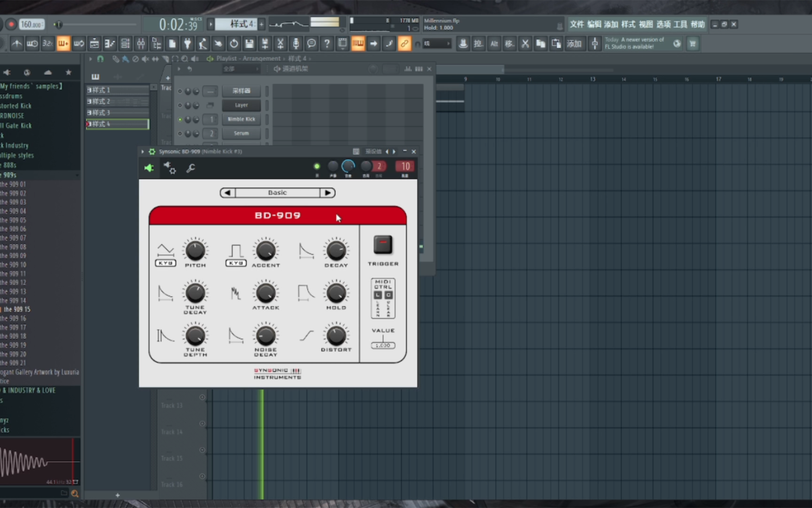Toggle mute LED on Serum channel
Image resolution: width=812 pixels, height=508 pixels.
(180, 134)
